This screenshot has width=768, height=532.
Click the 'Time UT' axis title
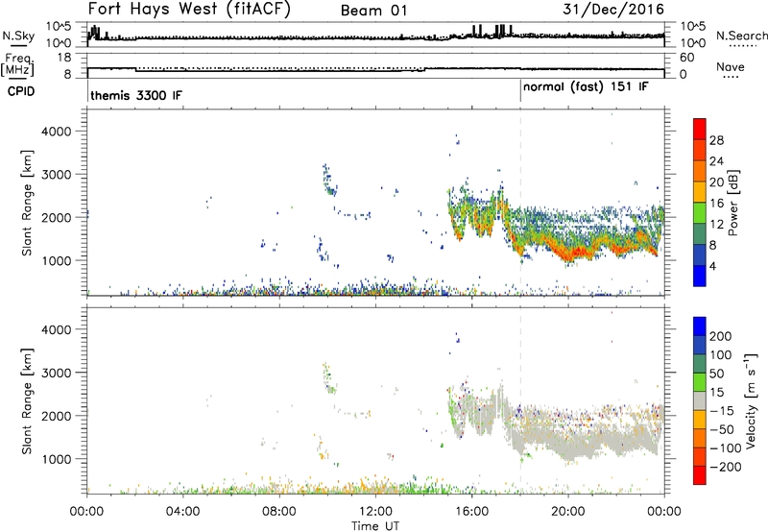click(x=375, y=525)
